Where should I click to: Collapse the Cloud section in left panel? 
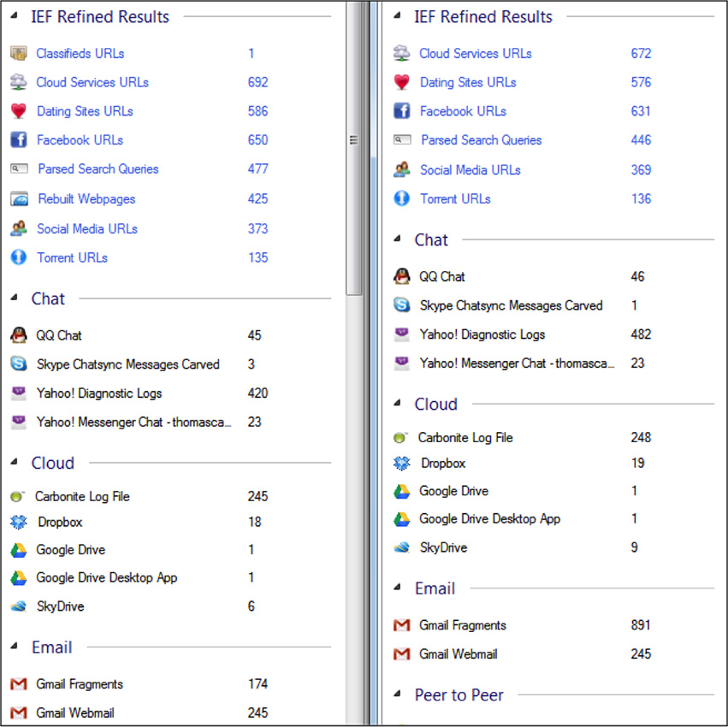14,462
